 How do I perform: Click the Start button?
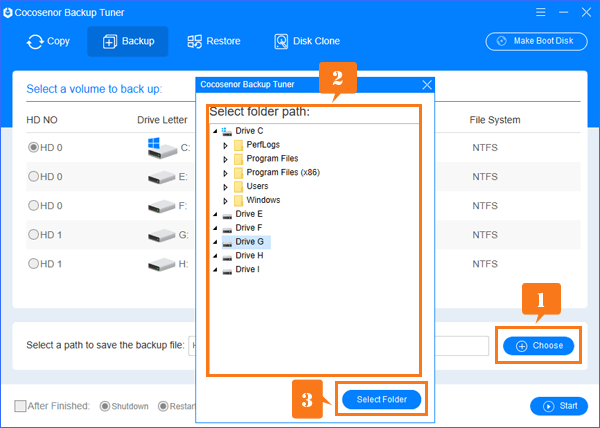coord(559,406)
